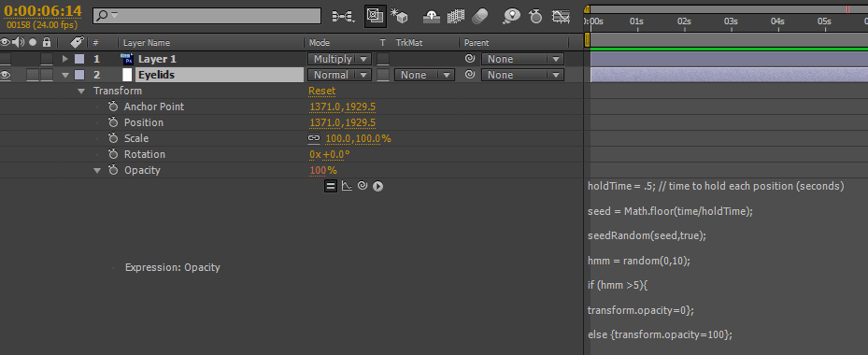Show the post-expression graph icon
868x355 pixels.
click(347, 186)
